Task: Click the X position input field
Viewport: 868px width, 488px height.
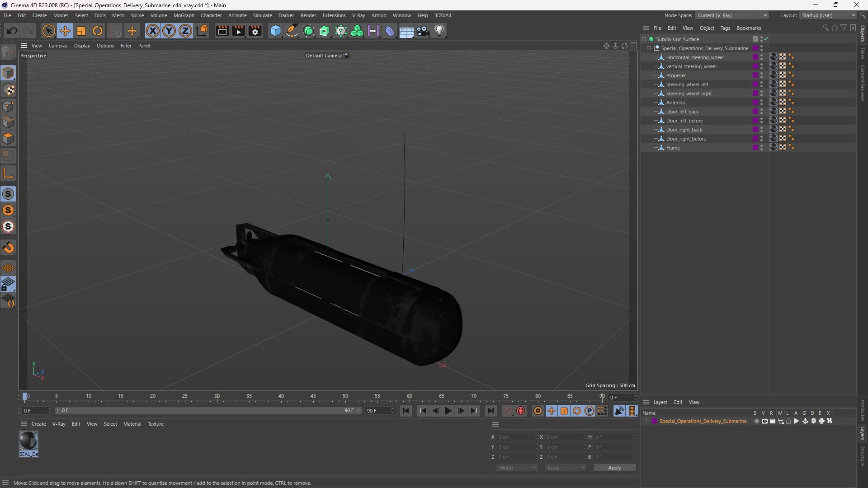Action: pos(517,437)
